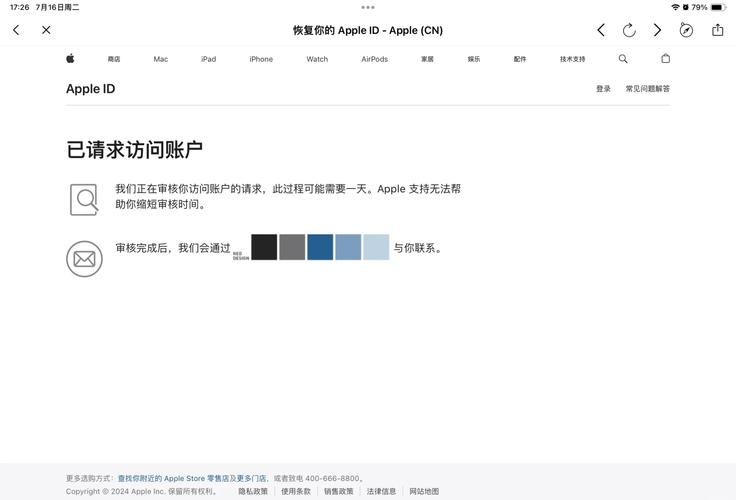Screen dimensions: 736x500
Task: Click the document review magnifier icon
Action: coord(84,200)
